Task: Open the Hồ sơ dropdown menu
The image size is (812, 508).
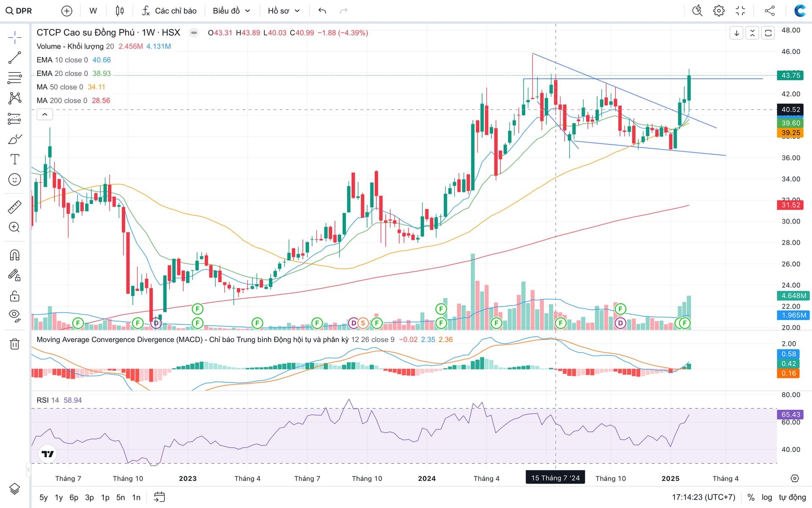Action: point(283,11)
